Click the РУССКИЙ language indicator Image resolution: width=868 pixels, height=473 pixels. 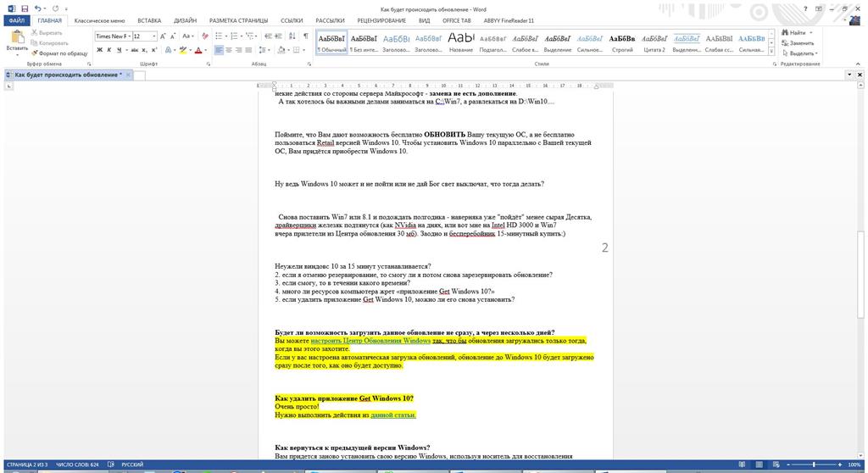click(132, 465)
